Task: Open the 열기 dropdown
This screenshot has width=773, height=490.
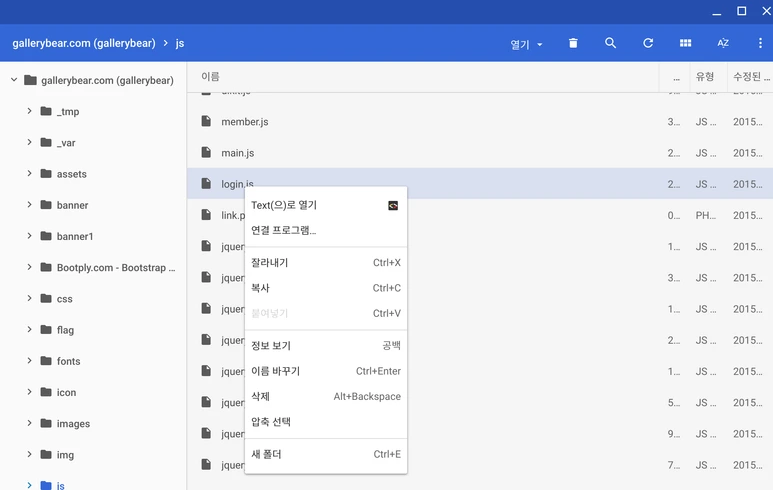Action: coord(526,44)
